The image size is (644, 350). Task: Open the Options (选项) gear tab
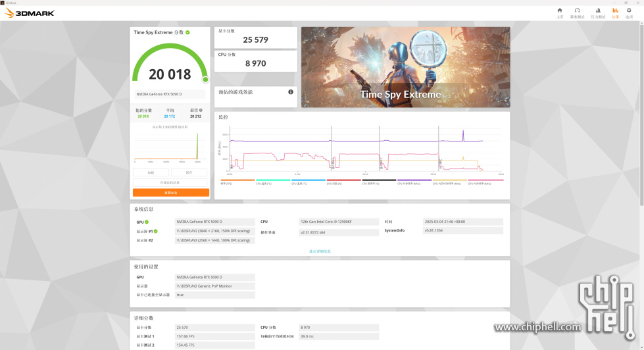(x=629, y=12)
